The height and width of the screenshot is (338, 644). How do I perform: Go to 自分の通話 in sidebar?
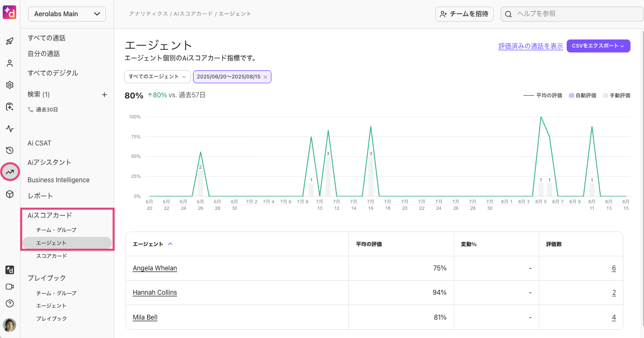point(44,54)
